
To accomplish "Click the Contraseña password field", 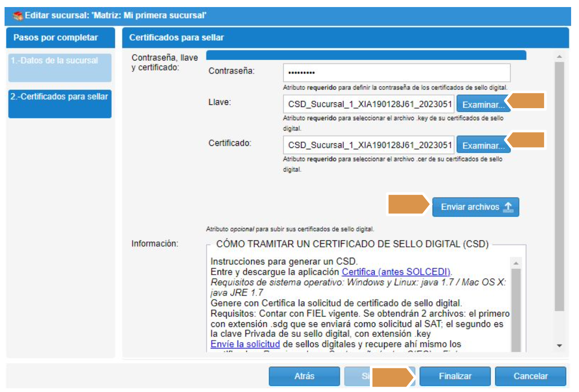I will tap(396, 73).
